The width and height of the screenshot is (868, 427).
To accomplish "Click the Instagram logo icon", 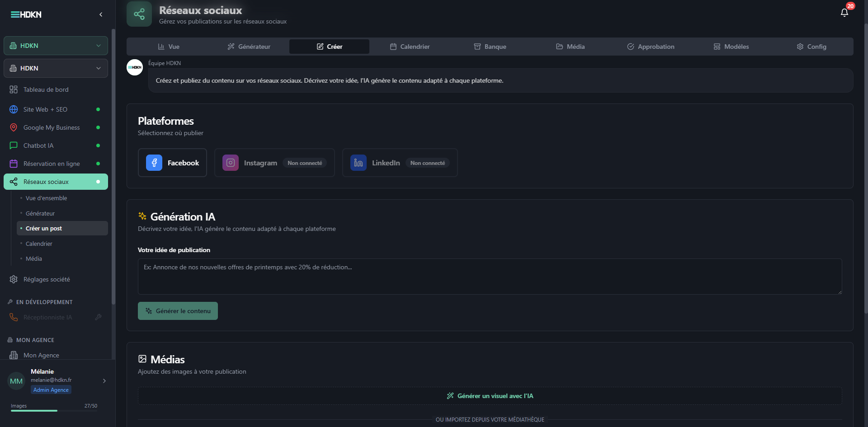I will click(231, 163).
